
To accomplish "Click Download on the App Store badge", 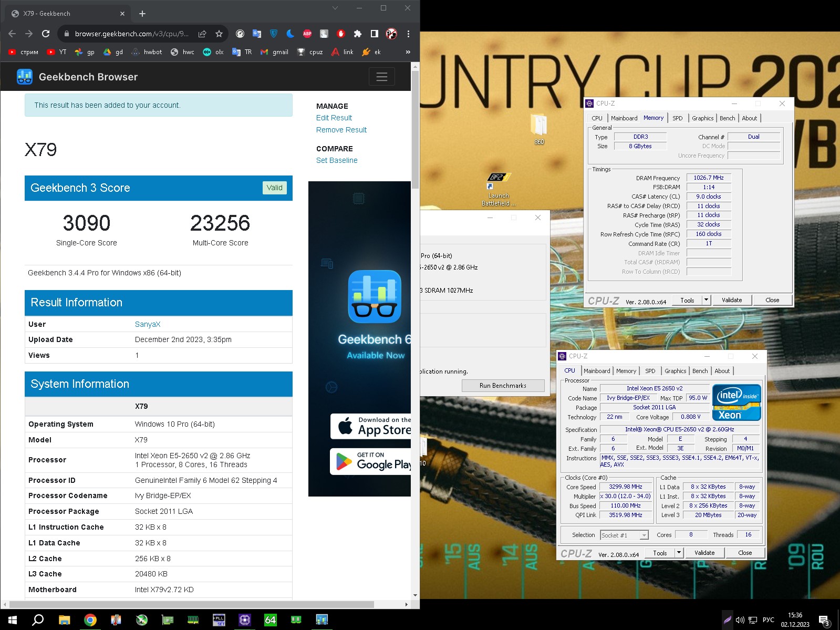I will (370, 426).
